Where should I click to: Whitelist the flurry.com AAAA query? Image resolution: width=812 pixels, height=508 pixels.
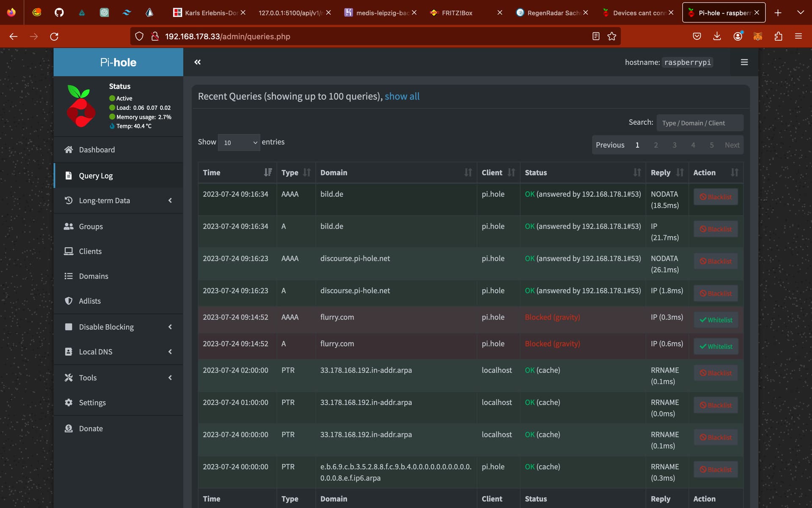[x=716, y=320]
